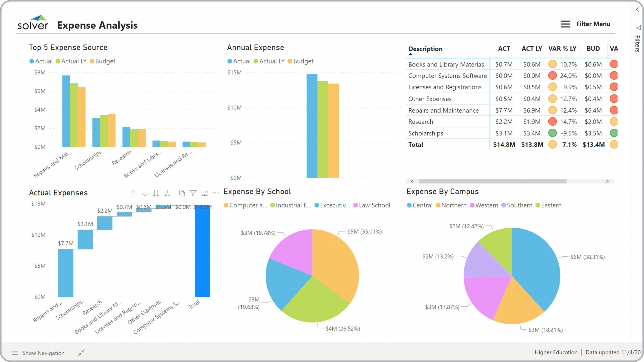This screenshot has width=644, height=362.
Task: Sort the Description column header
Action: click(x=426, y=49)
